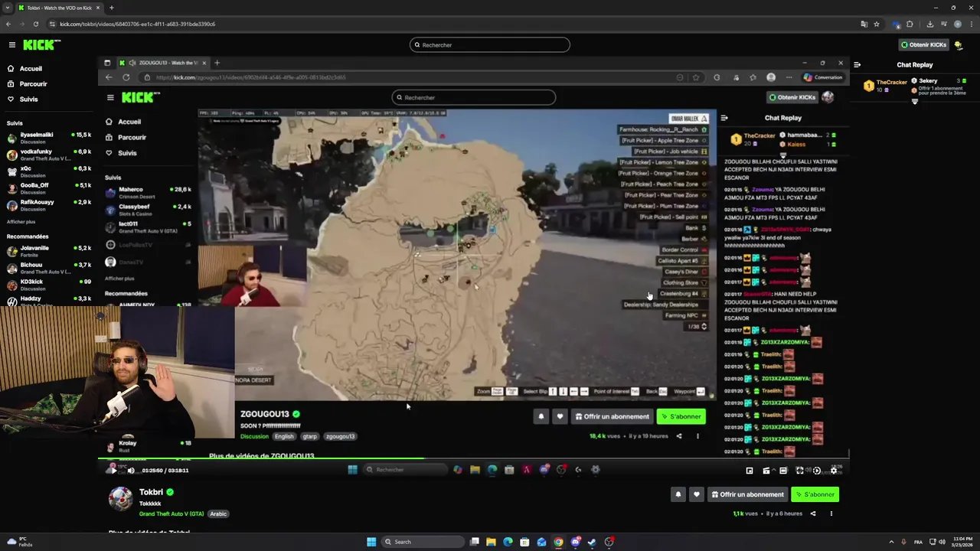Bookmark this page with the star icon
Viewport: 980px width, 551px height.
tap(877, 24)
